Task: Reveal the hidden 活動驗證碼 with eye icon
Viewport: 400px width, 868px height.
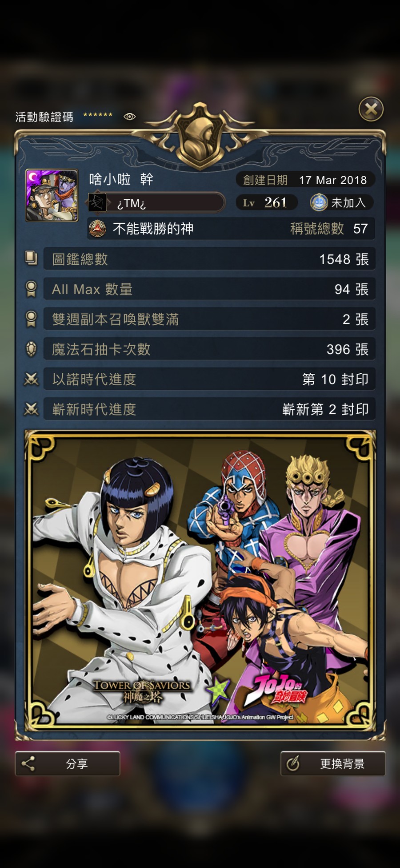Action: coord(129,117)
